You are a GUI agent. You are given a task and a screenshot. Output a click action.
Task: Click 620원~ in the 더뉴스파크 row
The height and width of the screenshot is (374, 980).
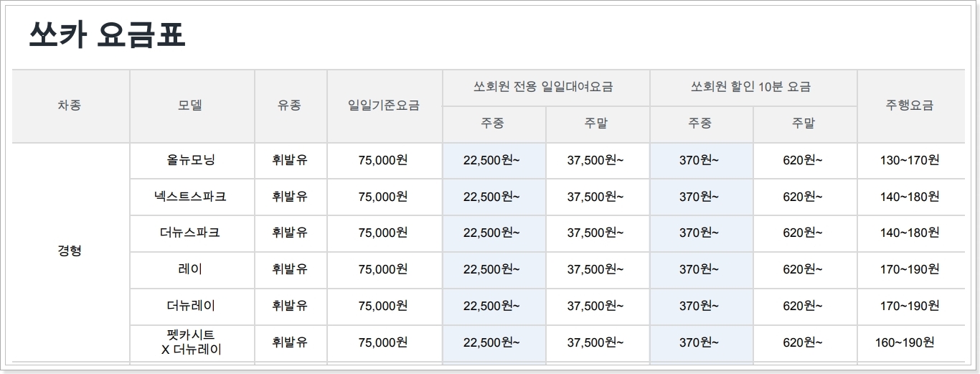click(x=803, y=233)
